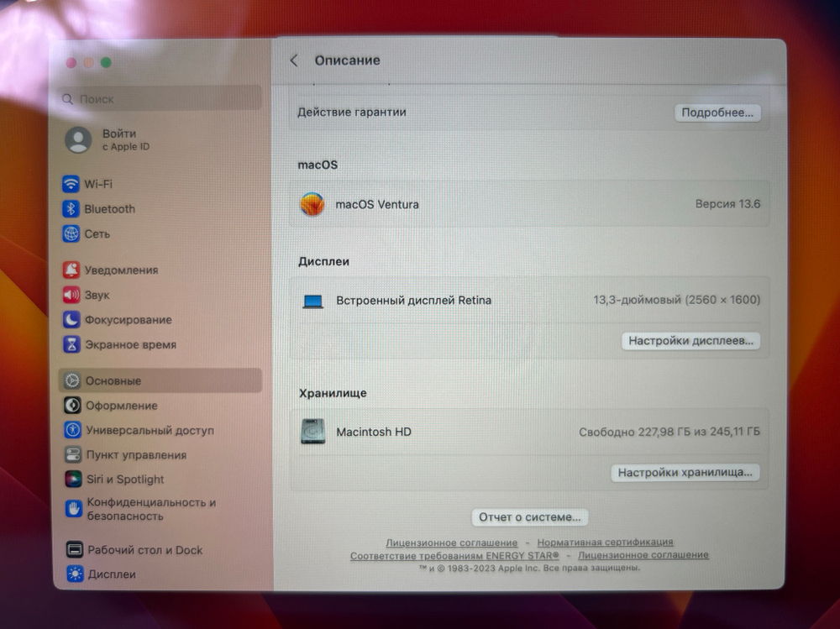This screenshot has height=629, width=840.
Task: Go back using the chevron arrow
Action: (x=294, y=60)
